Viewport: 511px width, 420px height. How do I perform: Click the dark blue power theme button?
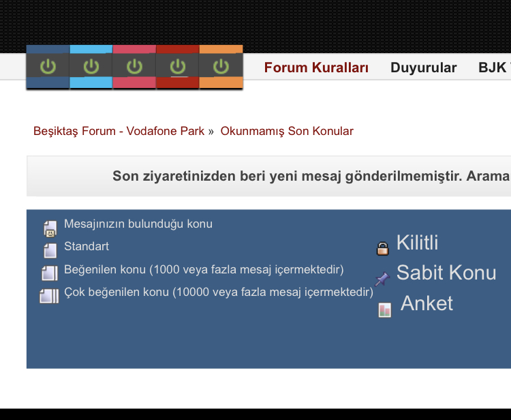48,67
